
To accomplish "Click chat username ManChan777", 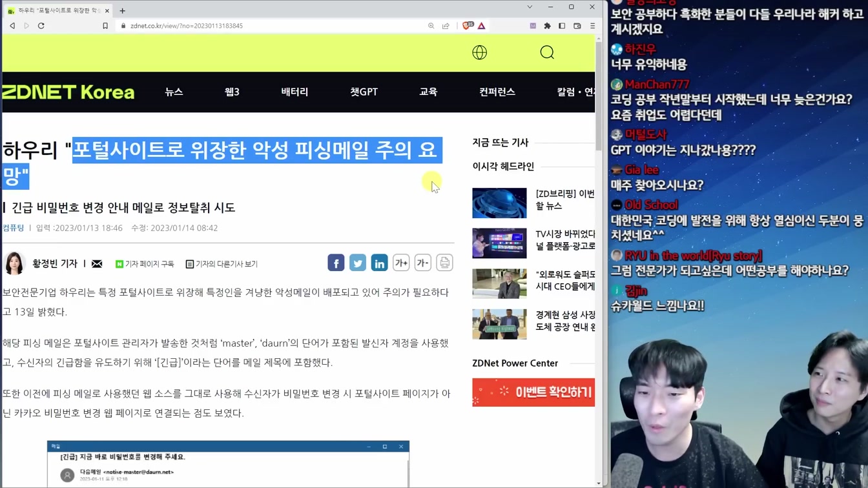I will click(x=657, y=85).
